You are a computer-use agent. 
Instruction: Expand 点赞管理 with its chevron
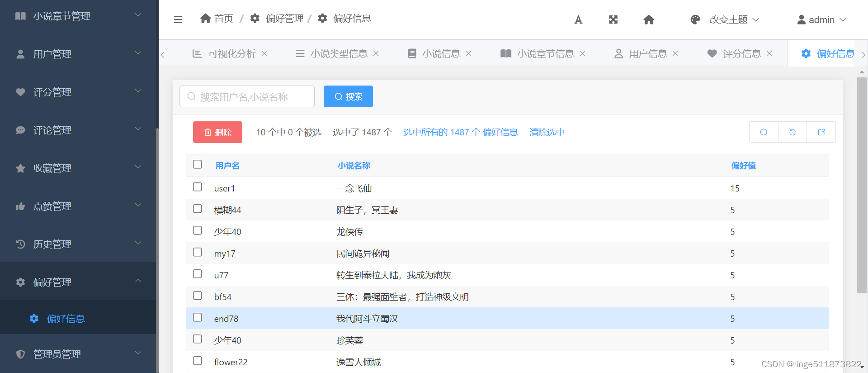click(x=138, y=205)
